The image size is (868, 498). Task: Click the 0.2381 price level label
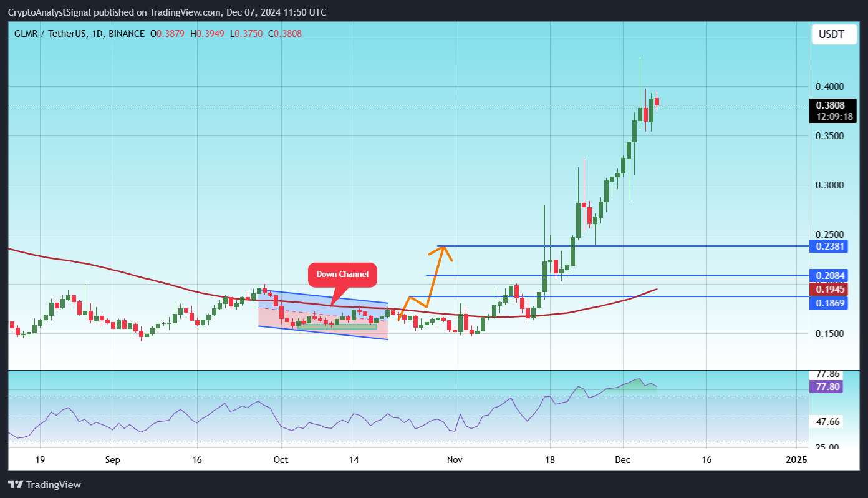(827, 246)
